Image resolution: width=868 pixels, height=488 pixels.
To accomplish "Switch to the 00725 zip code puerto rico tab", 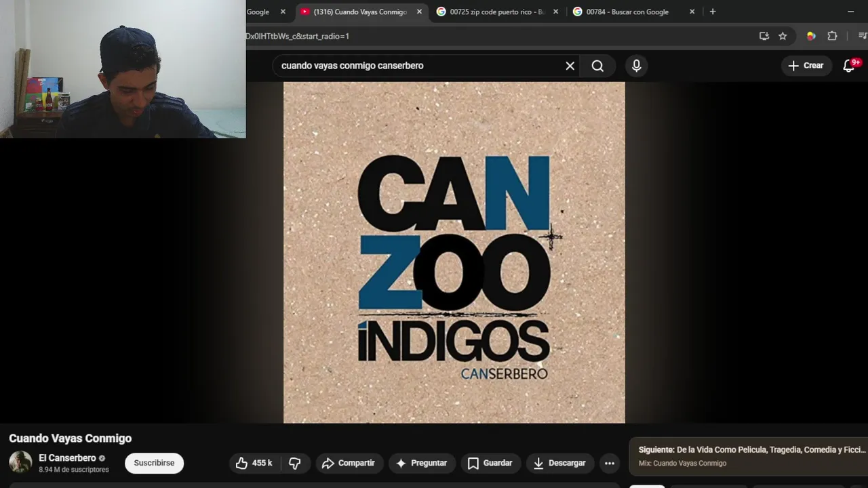I will (497, 12).
